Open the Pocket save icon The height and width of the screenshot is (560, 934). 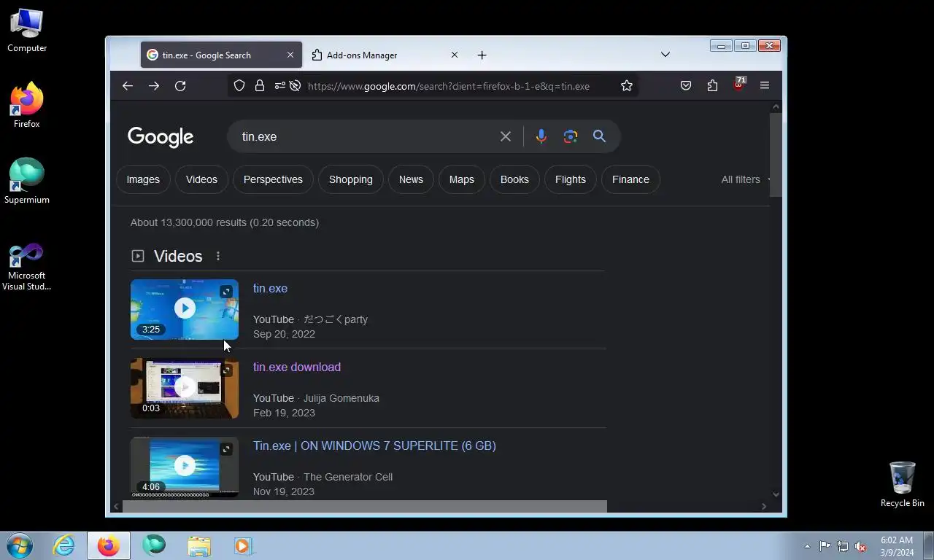[686, 86]
